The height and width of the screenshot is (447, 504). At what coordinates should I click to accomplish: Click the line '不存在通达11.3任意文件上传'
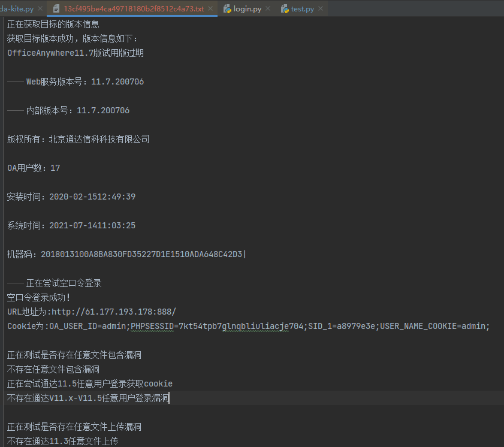click(62, 441)
